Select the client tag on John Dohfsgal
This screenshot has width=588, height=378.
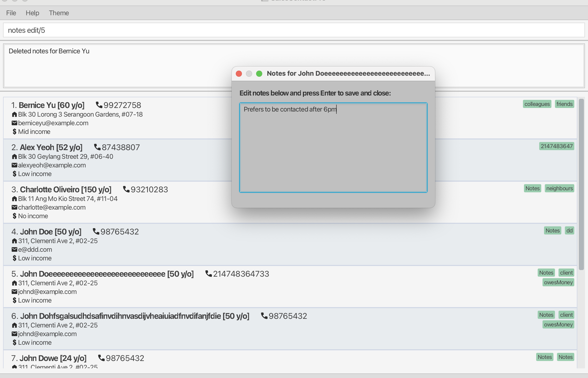567,314
